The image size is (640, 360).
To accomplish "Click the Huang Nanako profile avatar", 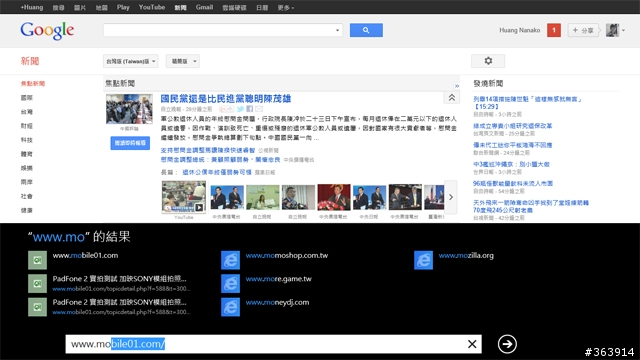I will [612, 30].
